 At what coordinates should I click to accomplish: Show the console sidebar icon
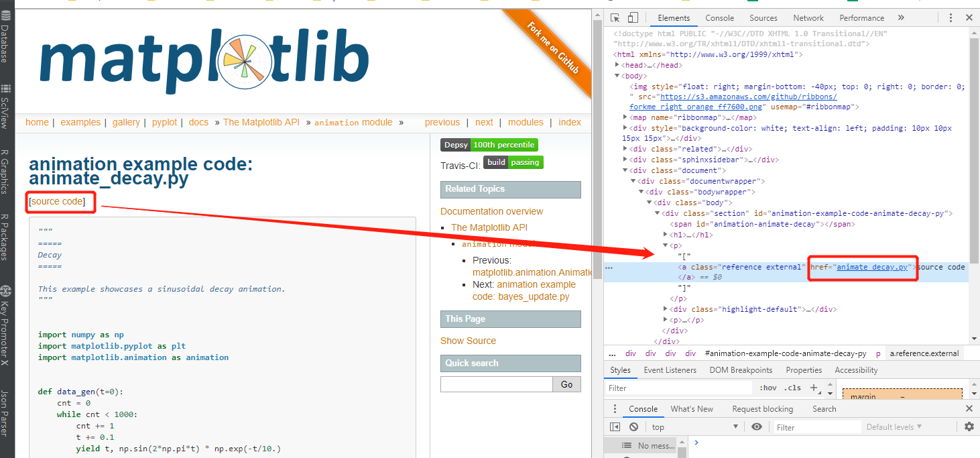coord(615,427)
